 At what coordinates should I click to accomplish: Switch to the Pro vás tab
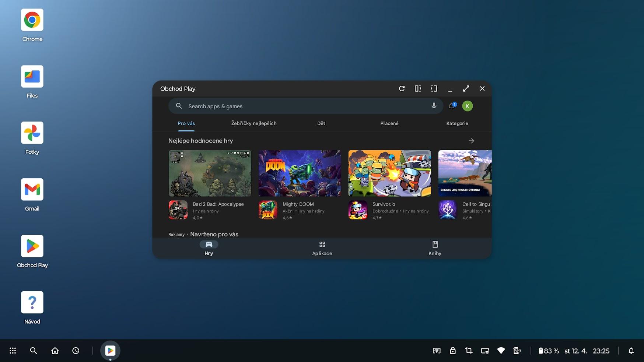(x=186, y=123)
